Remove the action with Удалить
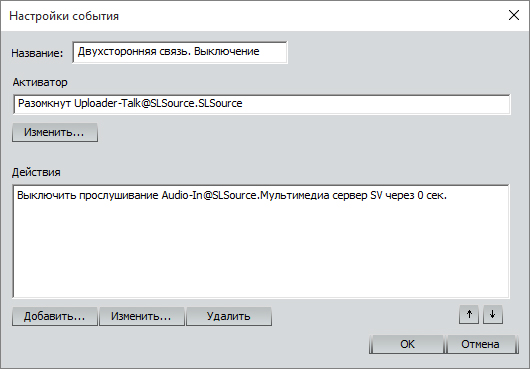Viewport: 530px width, 369px height. pos(229,316)
